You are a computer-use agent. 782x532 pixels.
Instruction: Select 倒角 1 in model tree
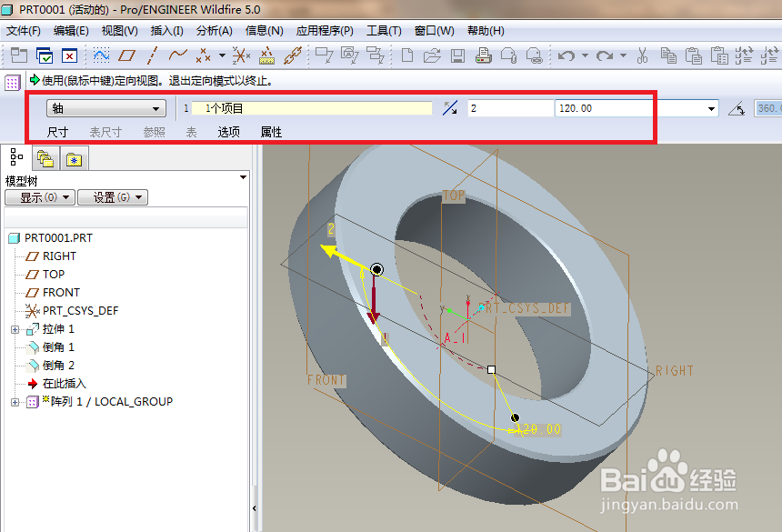(50, 347)
